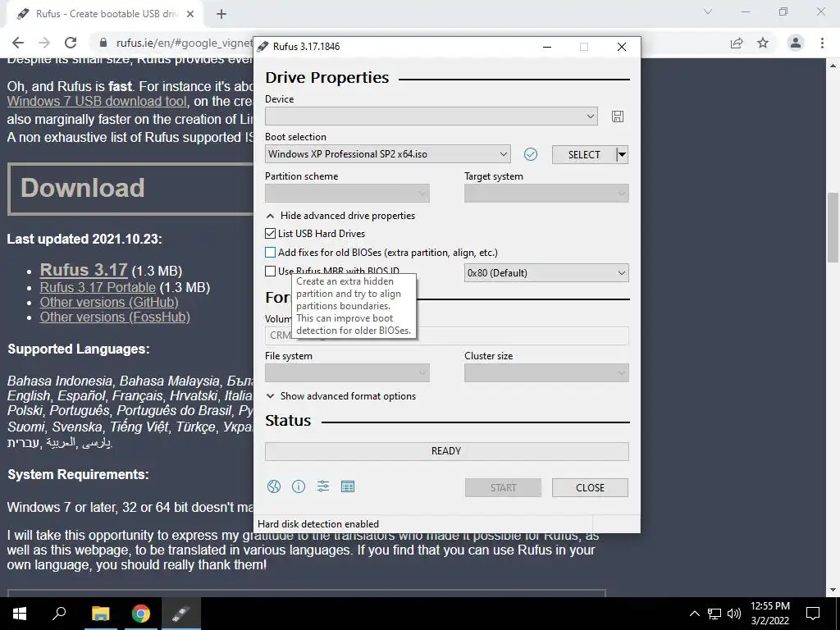Click the Rufus title bar app icon
840x630 pixels.
tap(262, 47)
